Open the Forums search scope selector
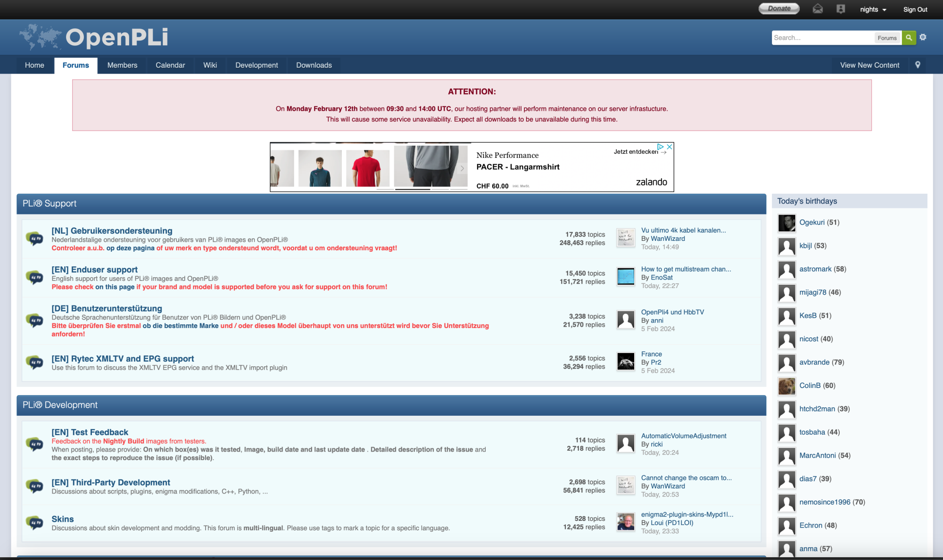The width and height of the screenshot is (943, 560). pyautogui.click(x=887, y=37)
